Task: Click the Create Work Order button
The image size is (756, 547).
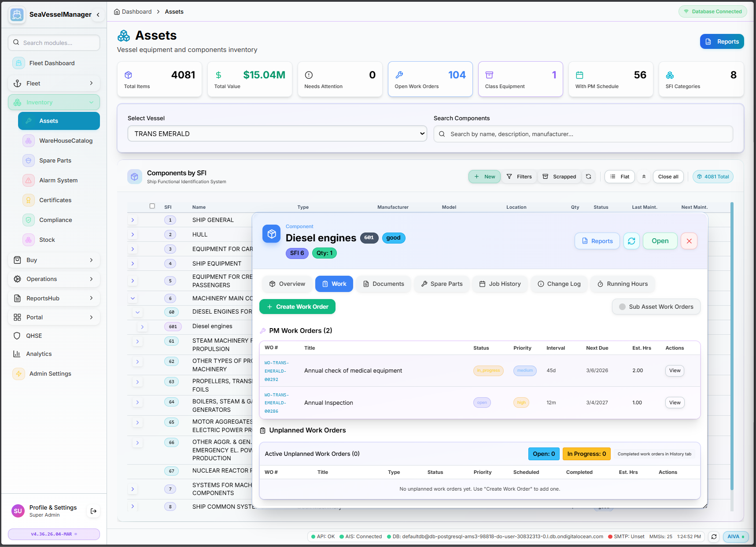Action: [x=297, y=306]
